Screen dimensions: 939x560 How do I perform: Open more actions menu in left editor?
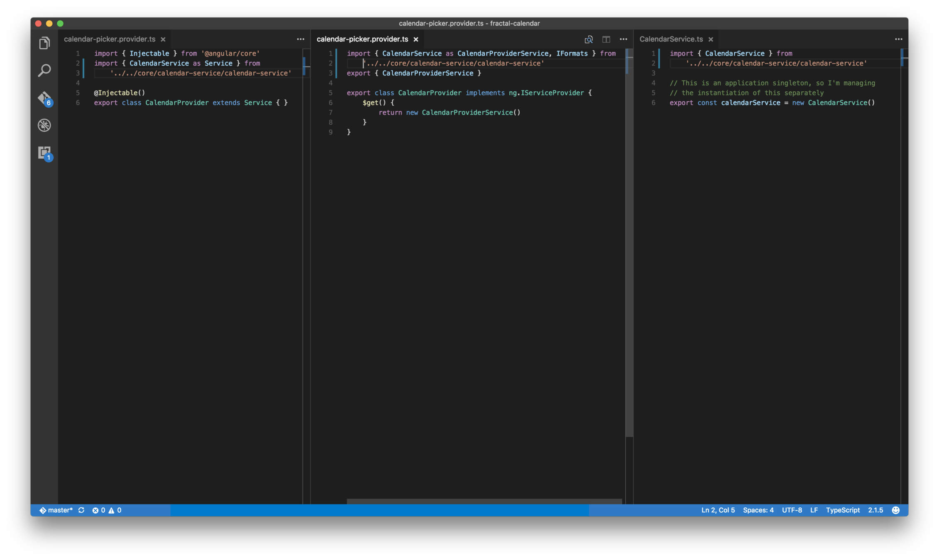tap(301, 39)
